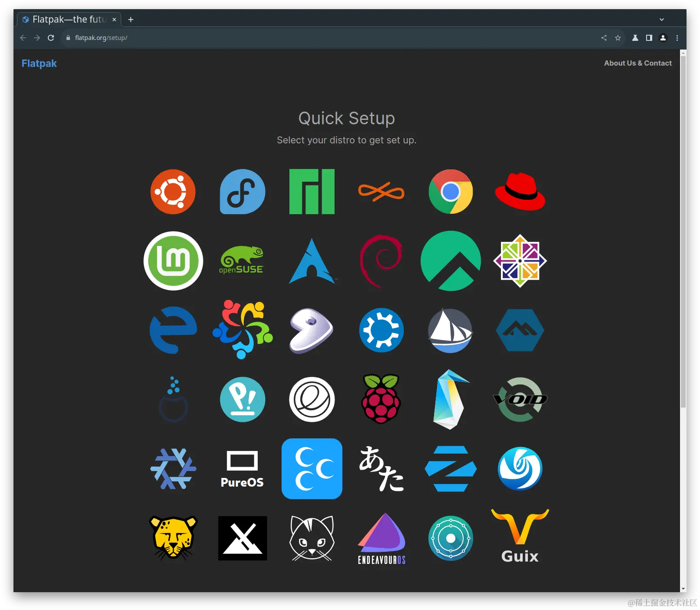Screen dimensions: 700x610
Task: Select the orange Endless OS infinity logo
Action: (381, 192)
